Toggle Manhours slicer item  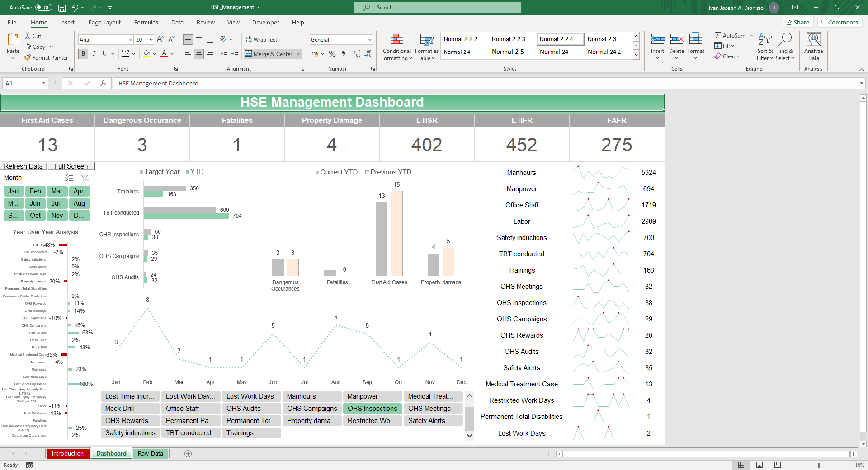[312, 396]
